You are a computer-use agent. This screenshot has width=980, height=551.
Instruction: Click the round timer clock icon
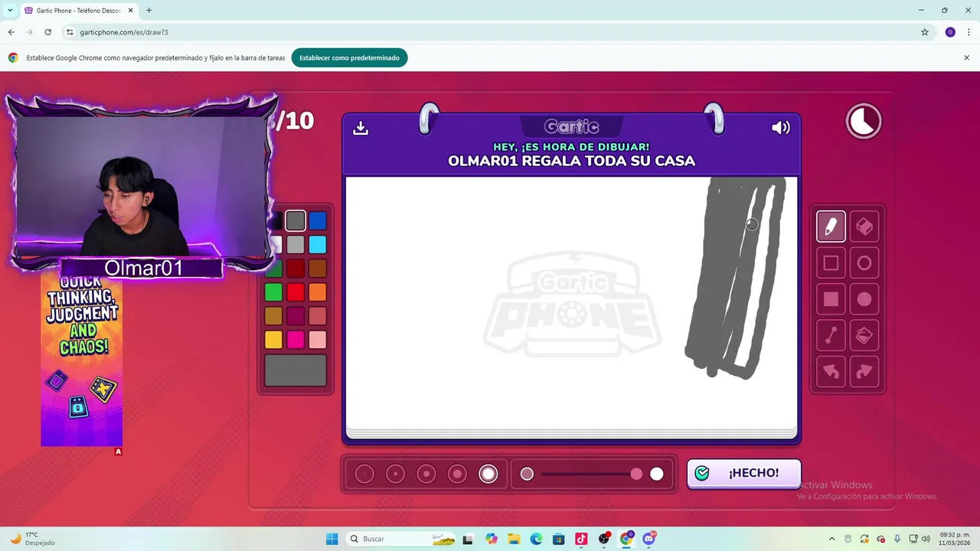(x=864, y=121)
